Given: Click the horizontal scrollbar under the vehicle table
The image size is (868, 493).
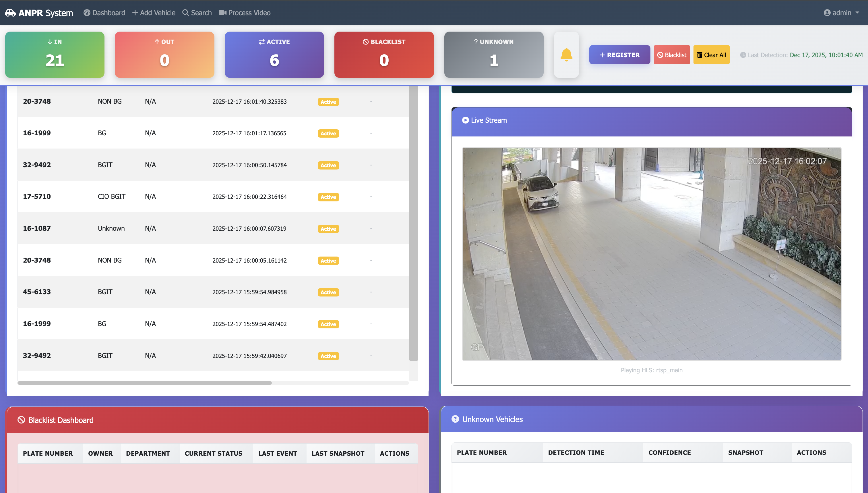Looking at the screenshot, I should click(x=144, y=383).
